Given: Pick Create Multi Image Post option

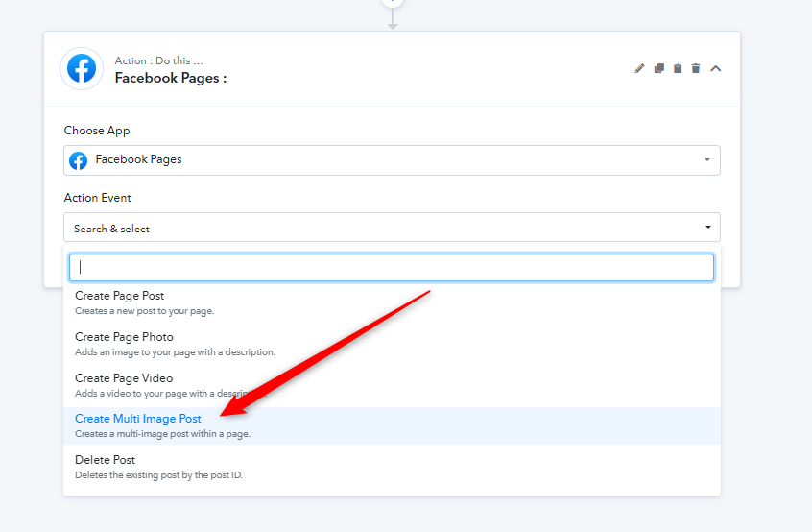Looking at the screenshot, I should [x=392, y=425].
